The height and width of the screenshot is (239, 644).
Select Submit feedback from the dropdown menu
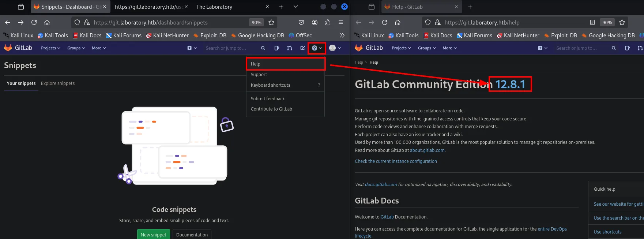(x=285, y=98)
